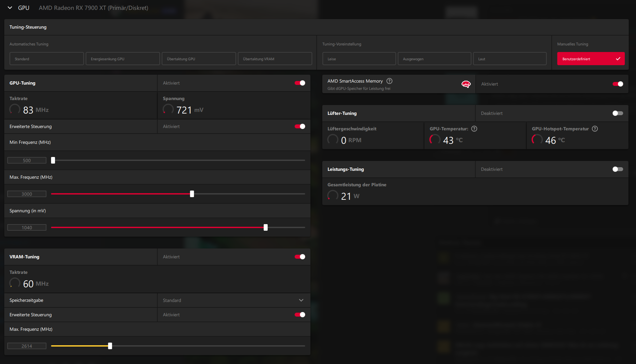Select the Übertaktung VRAM preset
636x364 pixels.
click(275, 59)
